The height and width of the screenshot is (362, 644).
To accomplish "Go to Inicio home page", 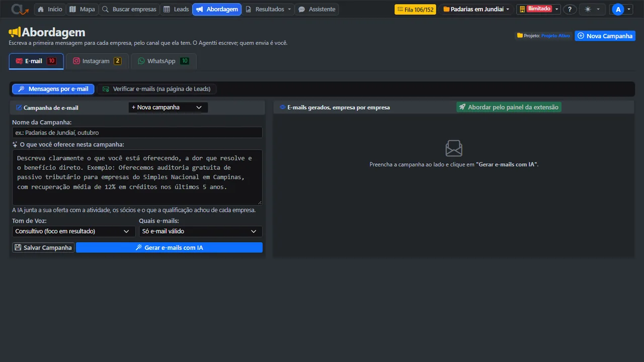I will click(50, 9).
